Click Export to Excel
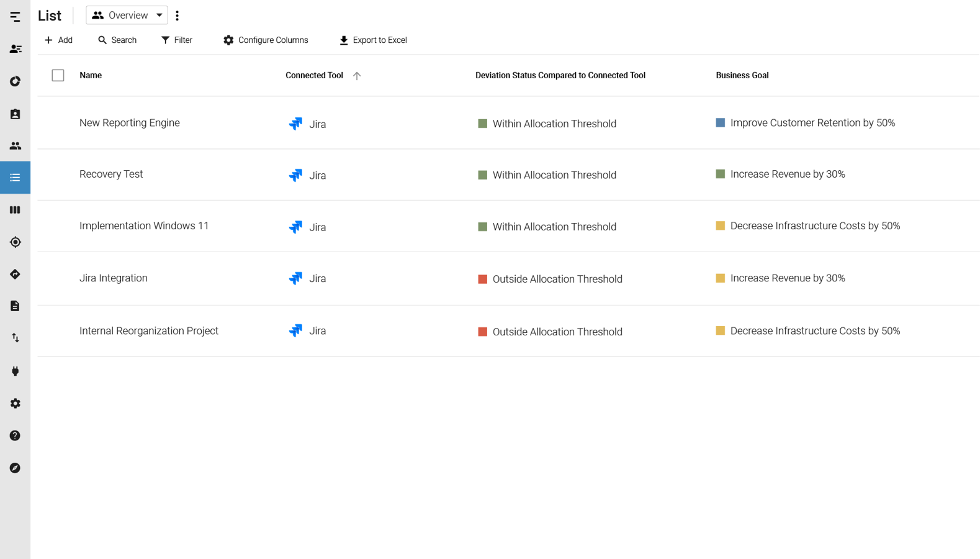 coord(373,40)
